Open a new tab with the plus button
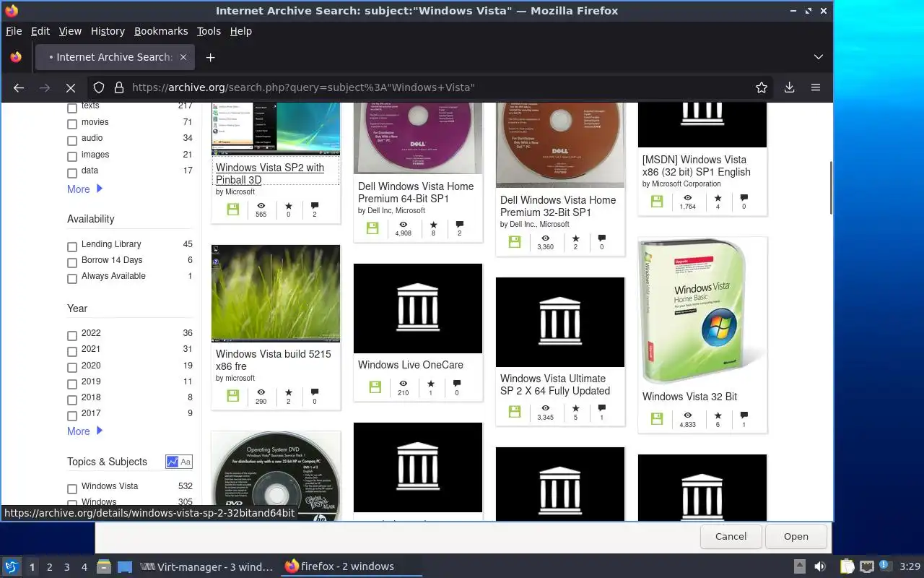Image resolution: width=924 pixels, height=578 pixels. [210, 57]
